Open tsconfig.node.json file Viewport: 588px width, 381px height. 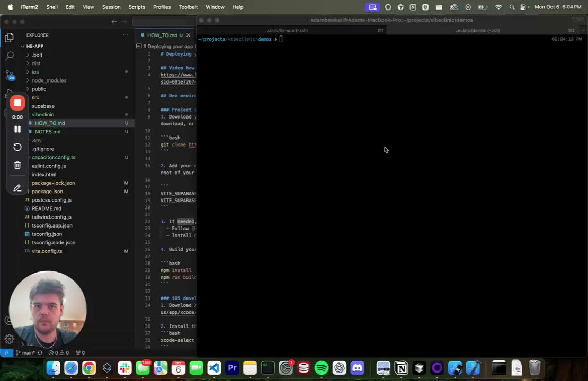(x=54, y=243)
